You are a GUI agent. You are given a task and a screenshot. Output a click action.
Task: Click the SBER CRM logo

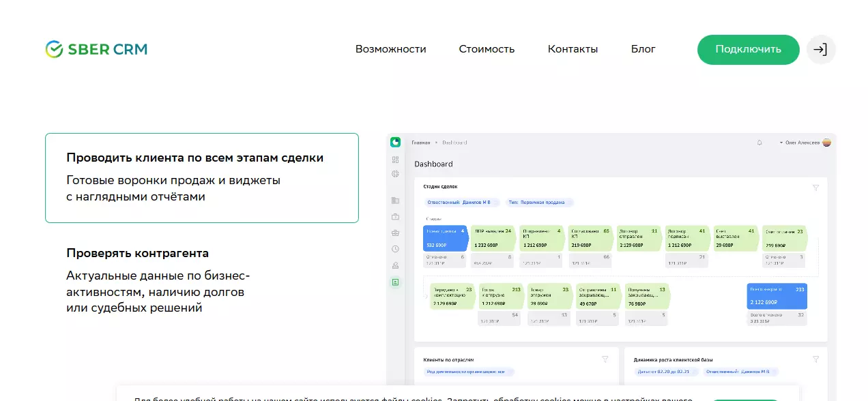click(96, 49)
